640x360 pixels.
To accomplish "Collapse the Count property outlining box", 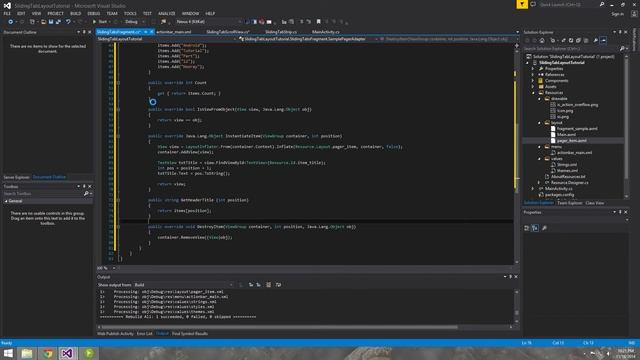I will point(118,83).
